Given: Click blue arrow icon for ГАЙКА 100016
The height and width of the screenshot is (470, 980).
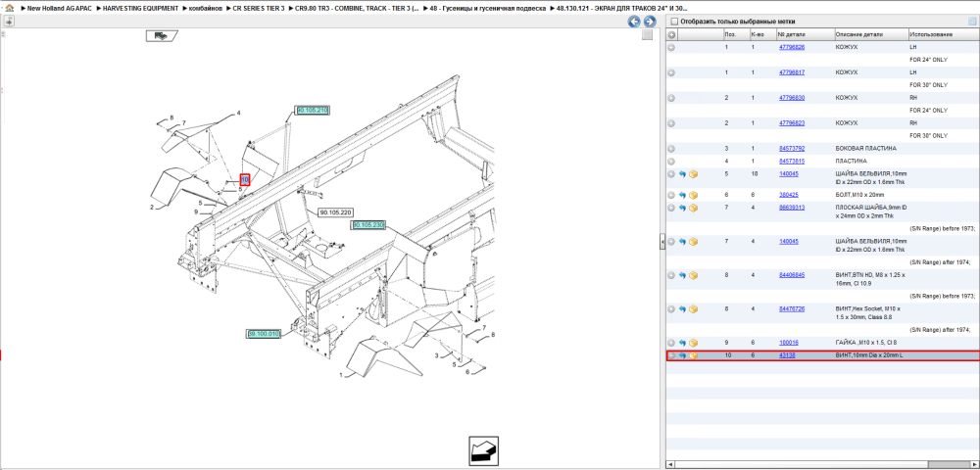Looking at the screenshot, I should click(682, 344).
